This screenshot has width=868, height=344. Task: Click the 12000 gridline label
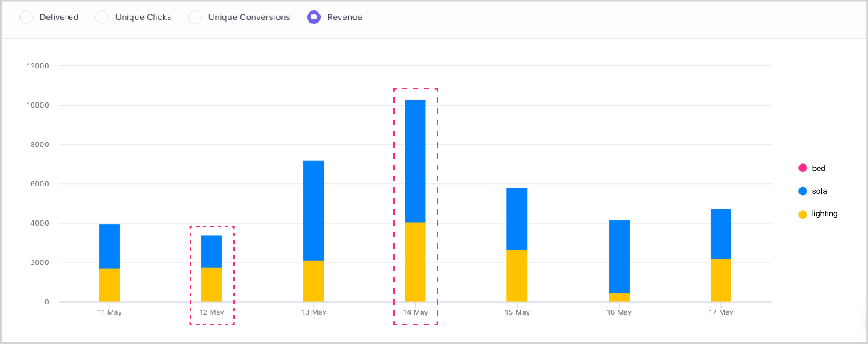[38, 66]
